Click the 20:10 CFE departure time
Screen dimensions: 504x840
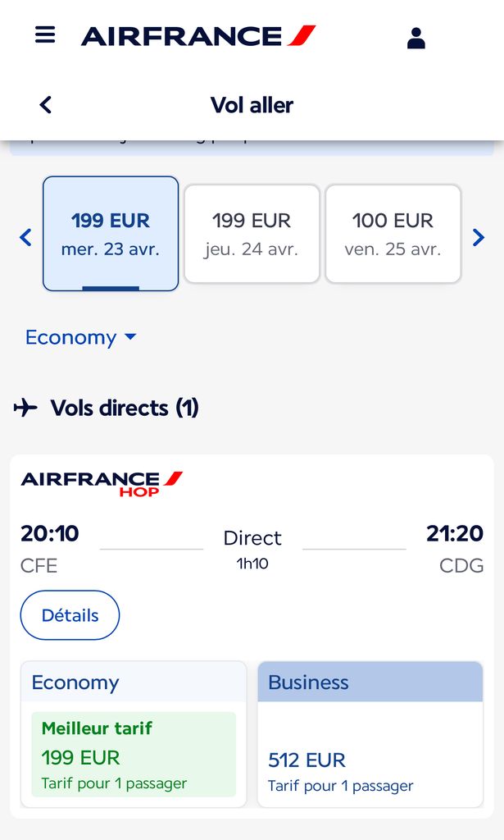pos(50,534)
